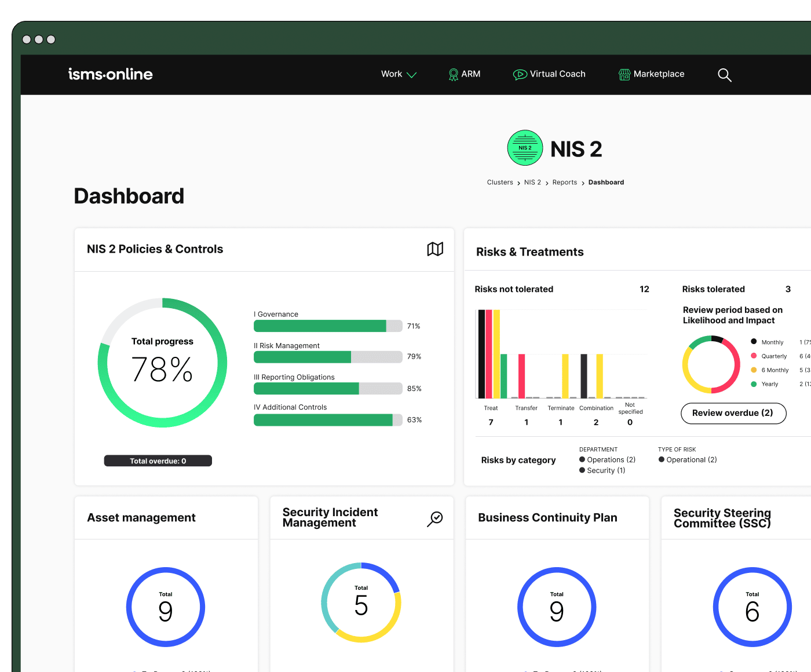811x672 pixels.
Task: Click the Virtual Coach play icon
Action: tap(520, 75)
